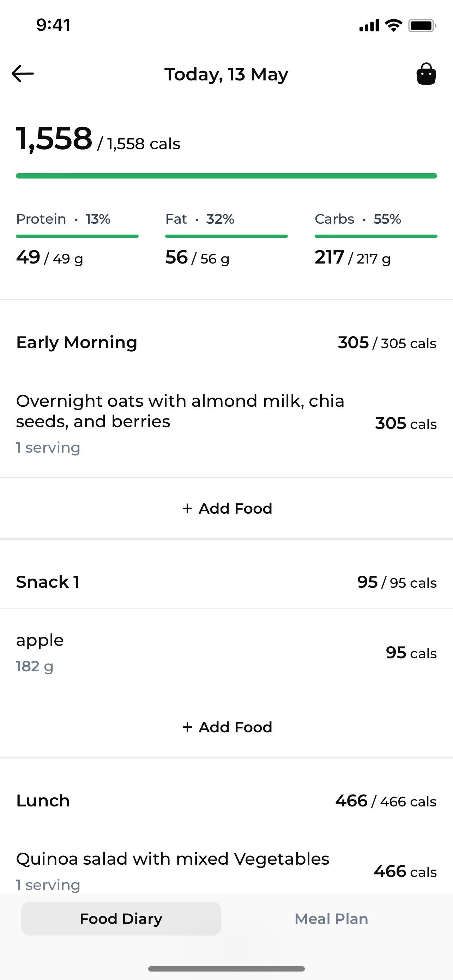Screen dimensions: 453x980
Task: Select the Snack 1 section header
Action: point(227,582)
